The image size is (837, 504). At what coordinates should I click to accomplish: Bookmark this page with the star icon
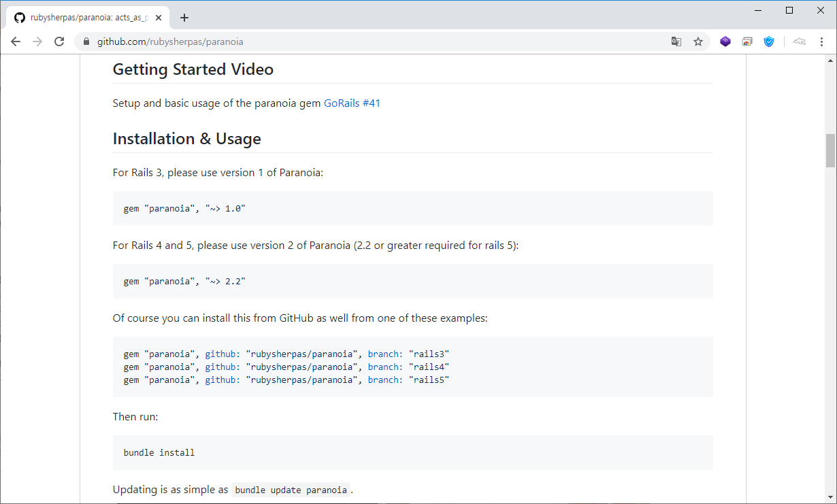point(697,41)
